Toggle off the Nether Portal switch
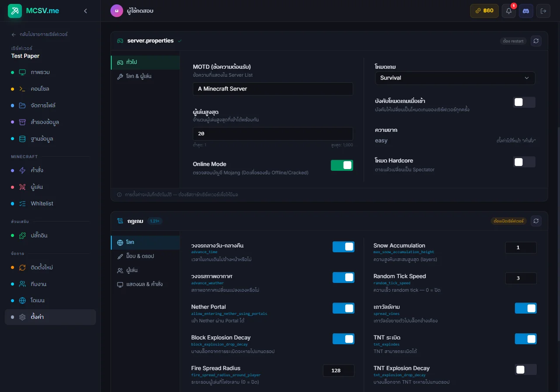560x392 pixels. pyautogui.click(x=343, y=308)
